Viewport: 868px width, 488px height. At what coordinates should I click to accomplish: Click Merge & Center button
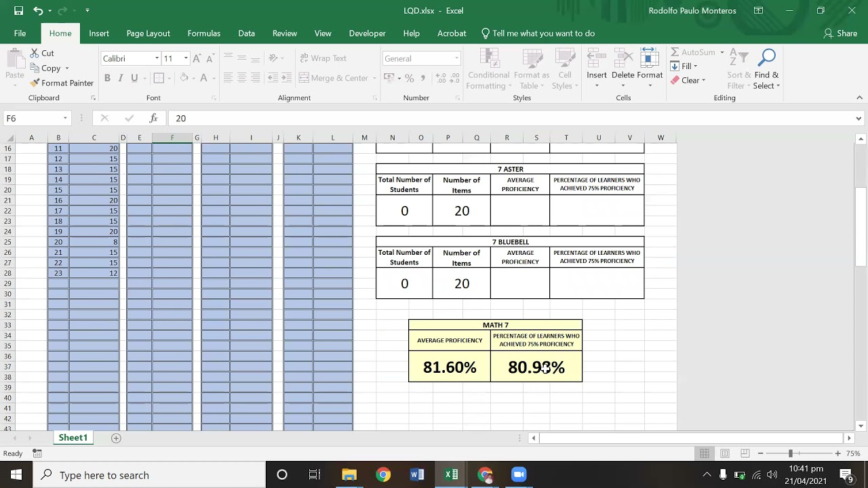(x=334, y=78)
